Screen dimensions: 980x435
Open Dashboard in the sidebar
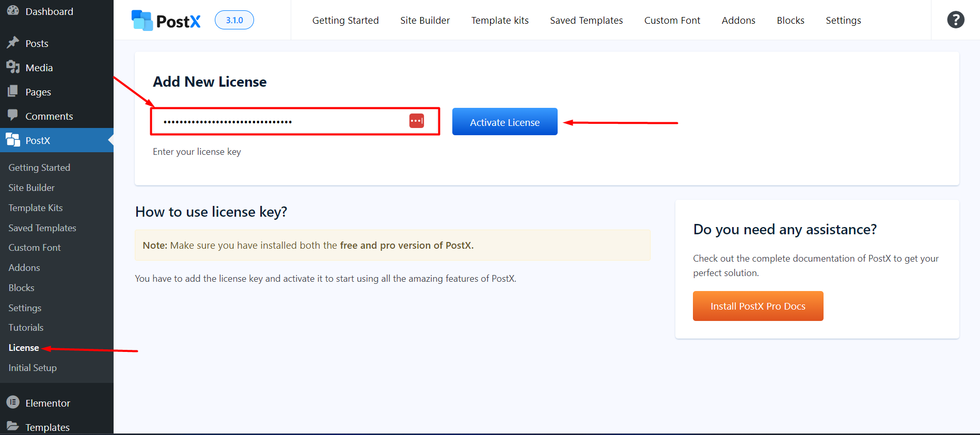(57, 11)
